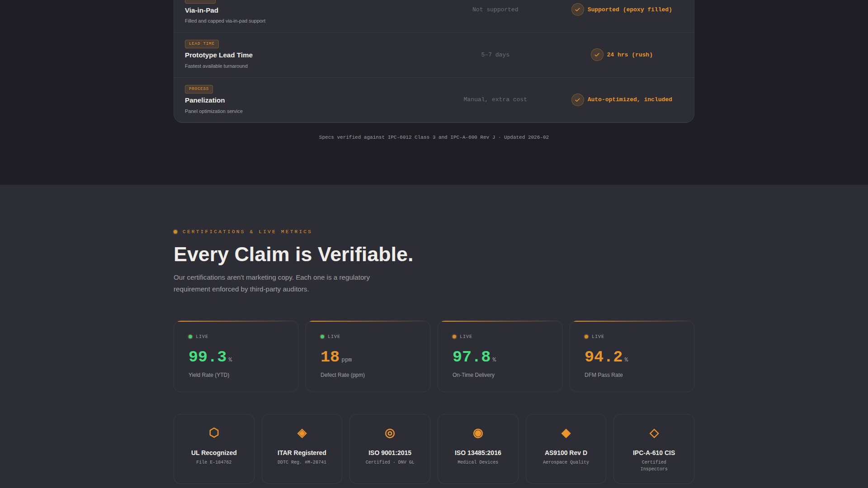
Task: Click the PROCESS tag badge
Action: 198,89
